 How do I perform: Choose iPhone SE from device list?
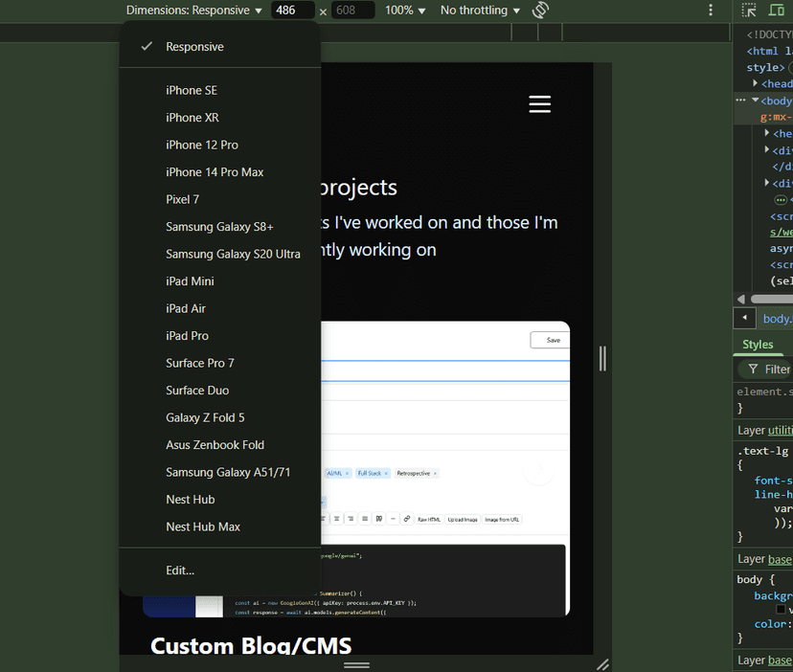pyautogui.click(x=220, y=91)
